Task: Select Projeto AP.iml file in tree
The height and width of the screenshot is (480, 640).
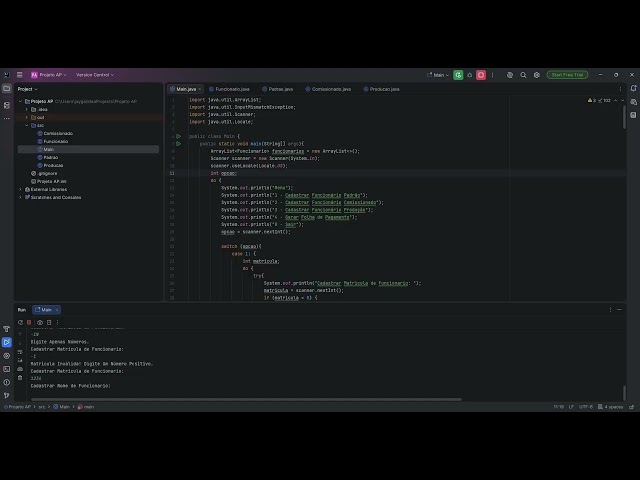Action: [49, 181]
